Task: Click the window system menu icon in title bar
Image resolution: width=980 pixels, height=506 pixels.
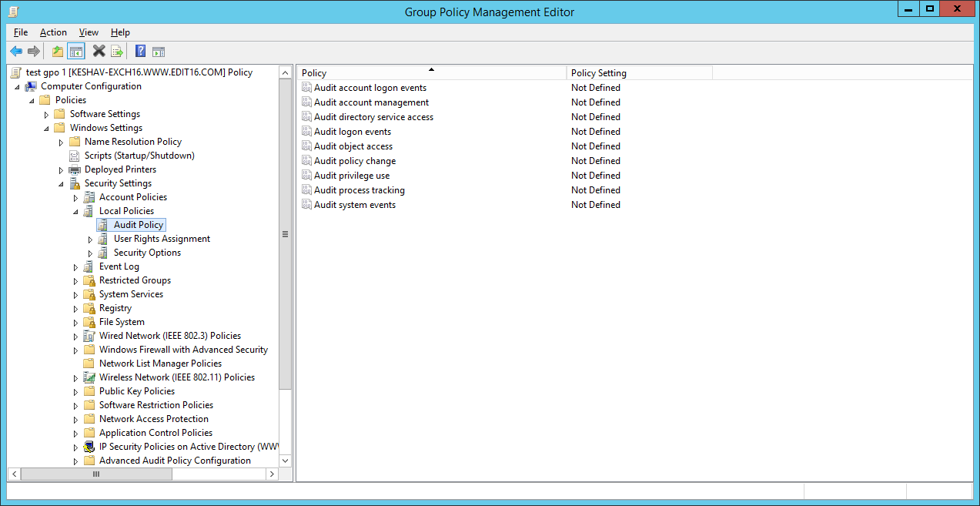Action: click(14, 12)
